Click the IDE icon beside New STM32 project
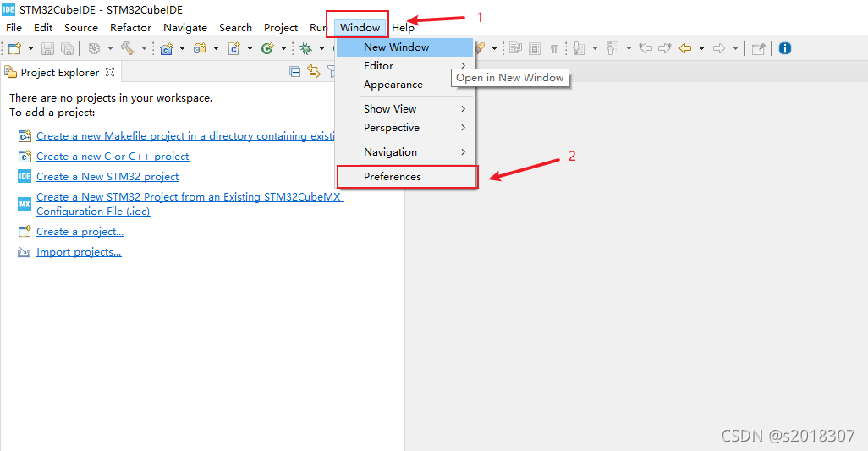 25,177
